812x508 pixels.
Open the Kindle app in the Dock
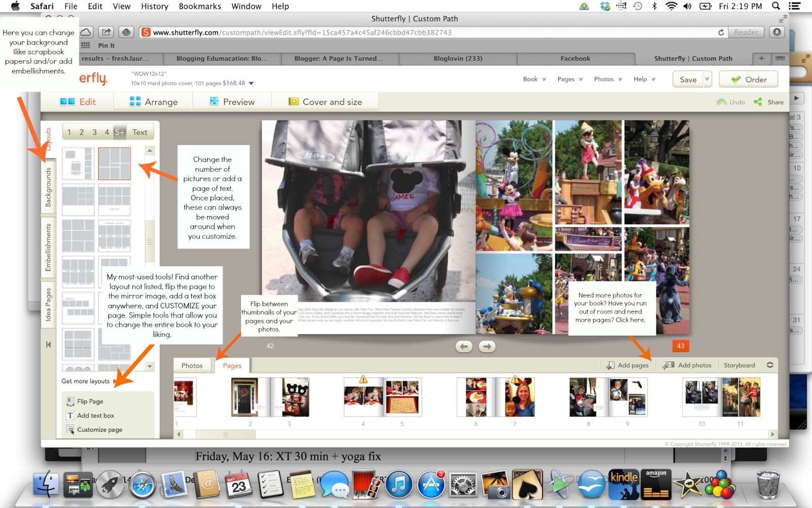(624, 484)
